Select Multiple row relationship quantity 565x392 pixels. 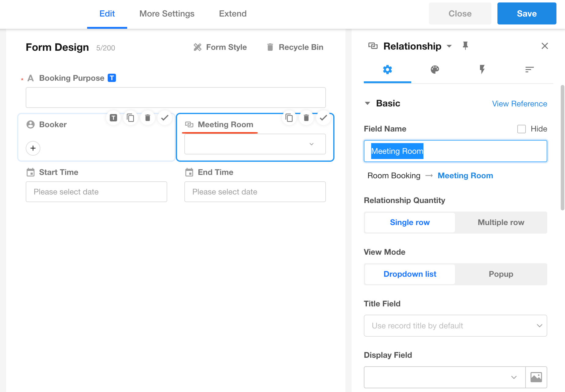(501, 223)
